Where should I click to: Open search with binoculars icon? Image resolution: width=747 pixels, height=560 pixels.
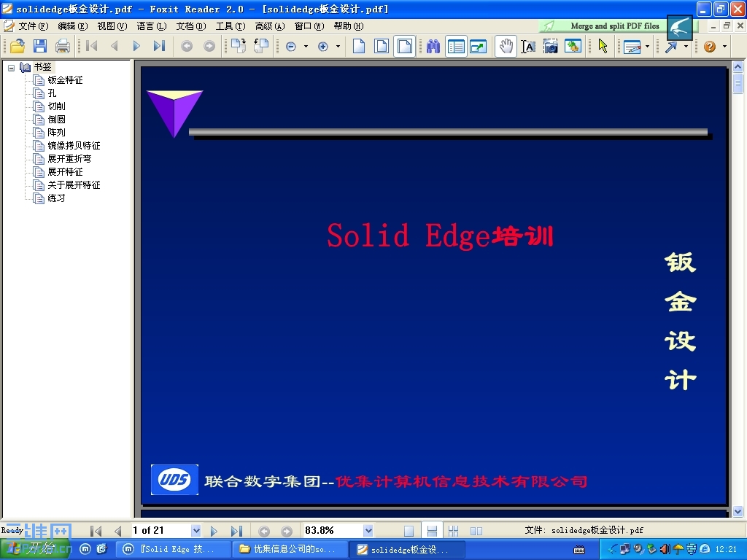coord(433,46)
